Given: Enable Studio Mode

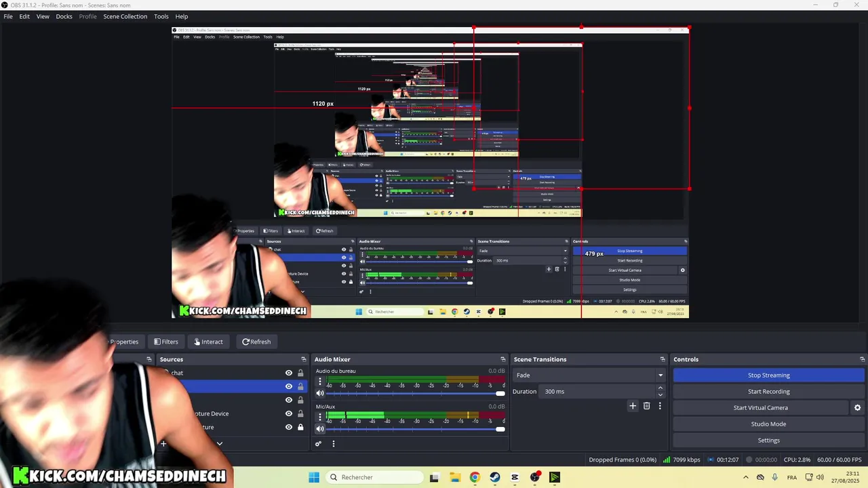Looking at the screenshot, I should (x=768, y=424).
